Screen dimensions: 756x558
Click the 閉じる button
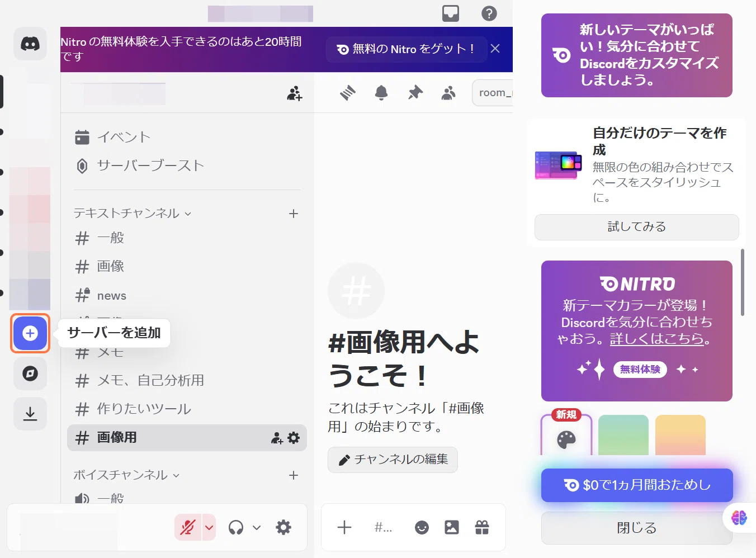coord(637,528)
